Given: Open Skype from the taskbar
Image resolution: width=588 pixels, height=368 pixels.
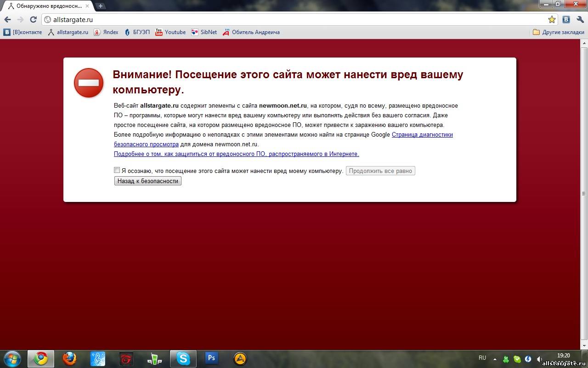Looking at the screenshot, I should [183, 358].
